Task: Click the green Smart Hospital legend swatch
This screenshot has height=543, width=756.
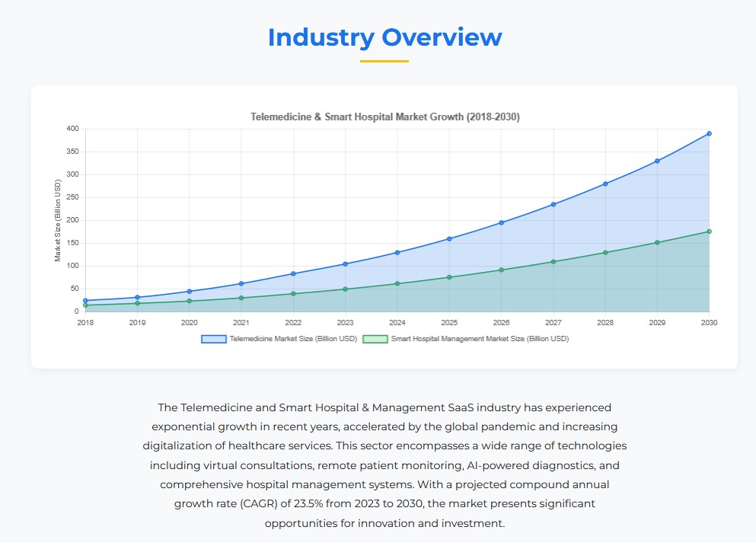Action: point(375,339)
